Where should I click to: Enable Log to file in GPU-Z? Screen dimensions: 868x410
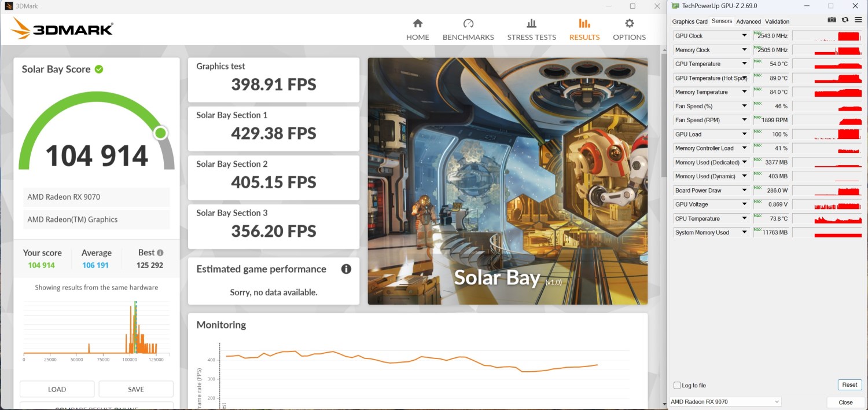[x=677, y=385]
